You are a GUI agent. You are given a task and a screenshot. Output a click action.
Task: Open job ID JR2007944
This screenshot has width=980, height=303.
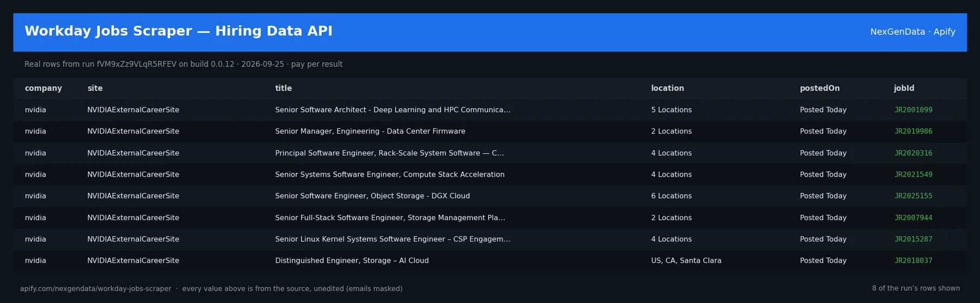pos(913,217)
